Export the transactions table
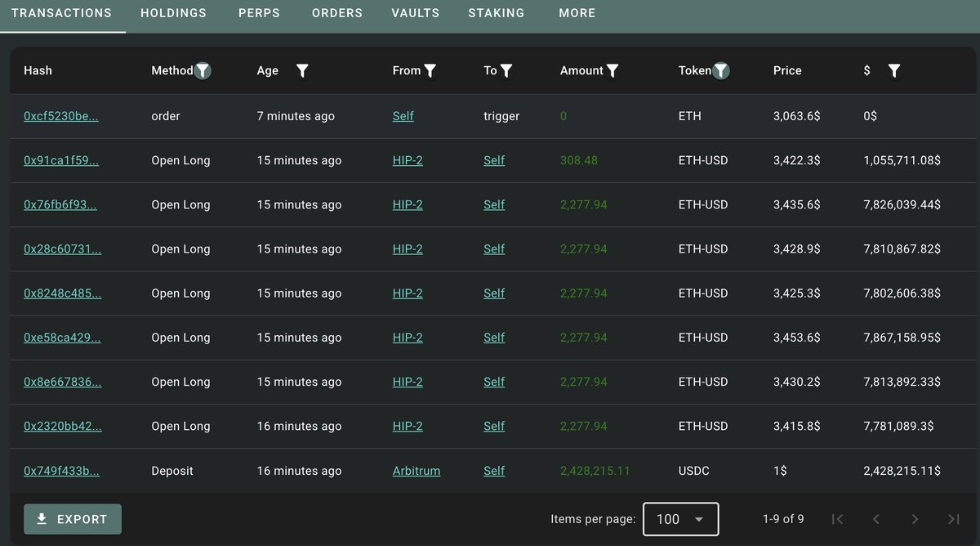Viewport: 980px width, 546px height. click(x=73, y=519)
